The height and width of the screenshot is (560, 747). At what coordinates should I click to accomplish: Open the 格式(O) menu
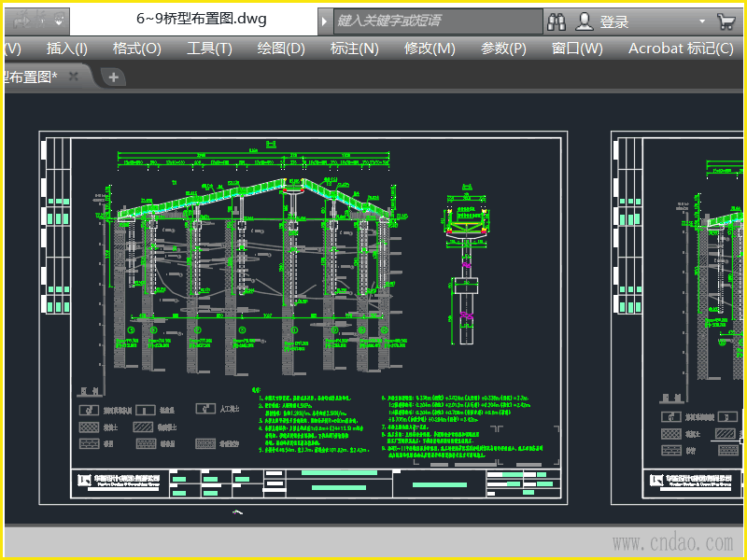136,49
